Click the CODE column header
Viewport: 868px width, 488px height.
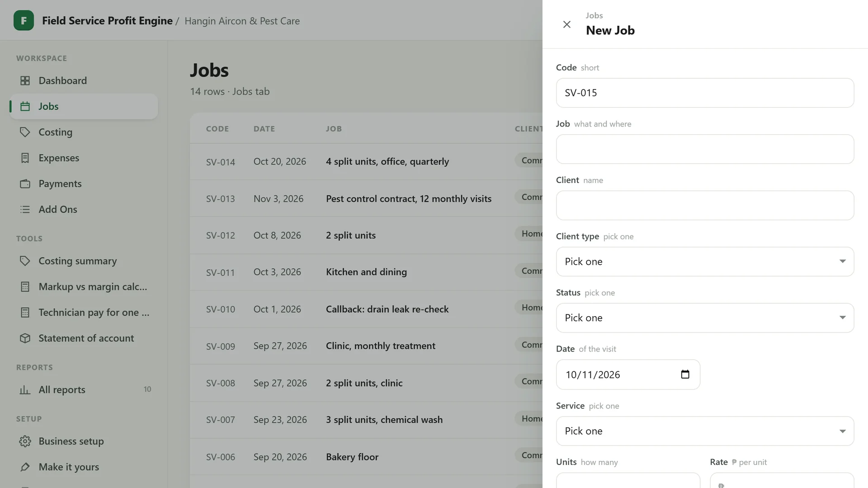217,129
